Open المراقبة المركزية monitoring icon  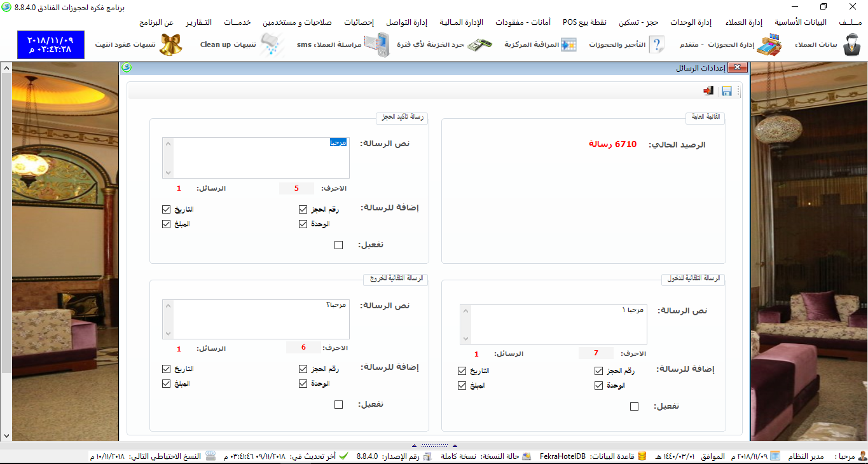(568, 45)
